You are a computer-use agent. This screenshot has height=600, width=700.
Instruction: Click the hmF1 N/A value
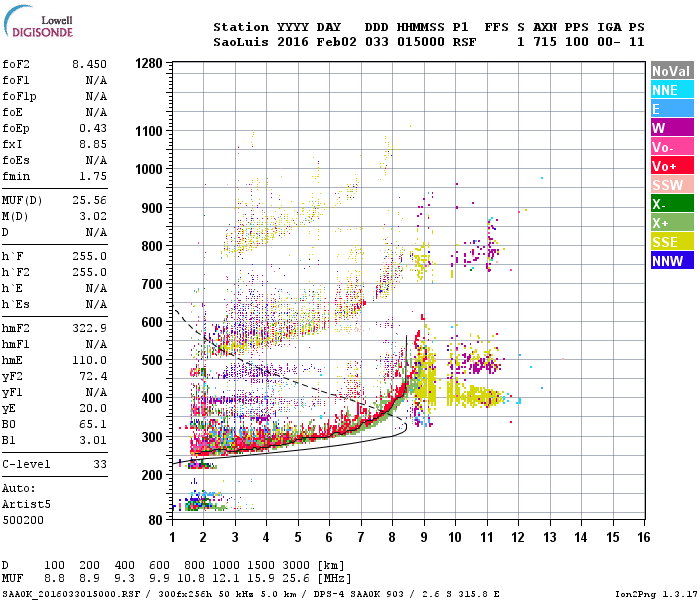[x=96, y=344]
